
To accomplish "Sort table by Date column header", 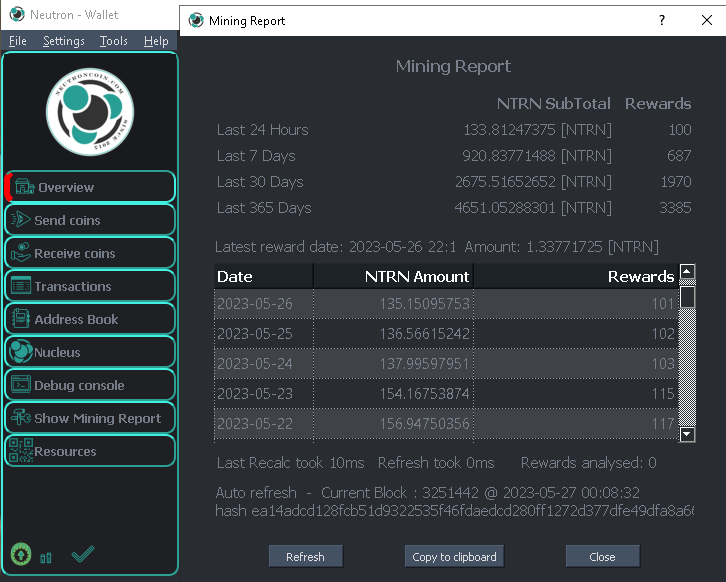I will pos(264,276).
